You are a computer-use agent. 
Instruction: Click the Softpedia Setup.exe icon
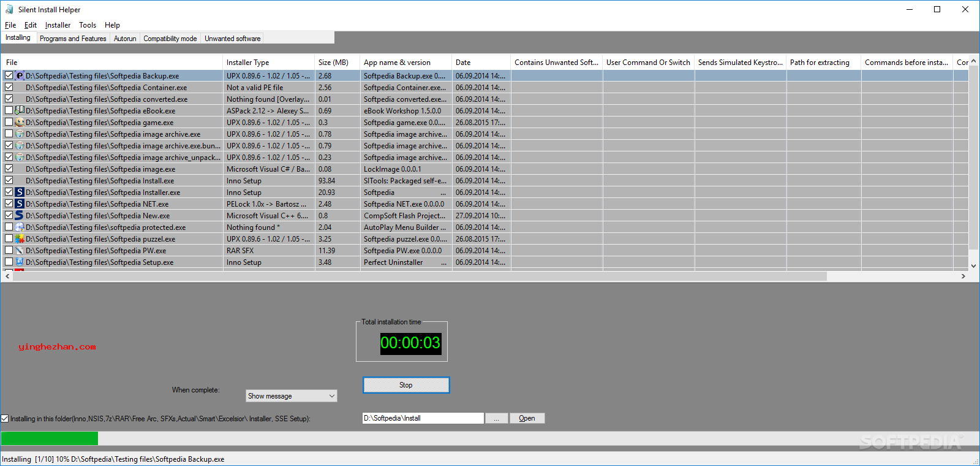click(20, 262)
